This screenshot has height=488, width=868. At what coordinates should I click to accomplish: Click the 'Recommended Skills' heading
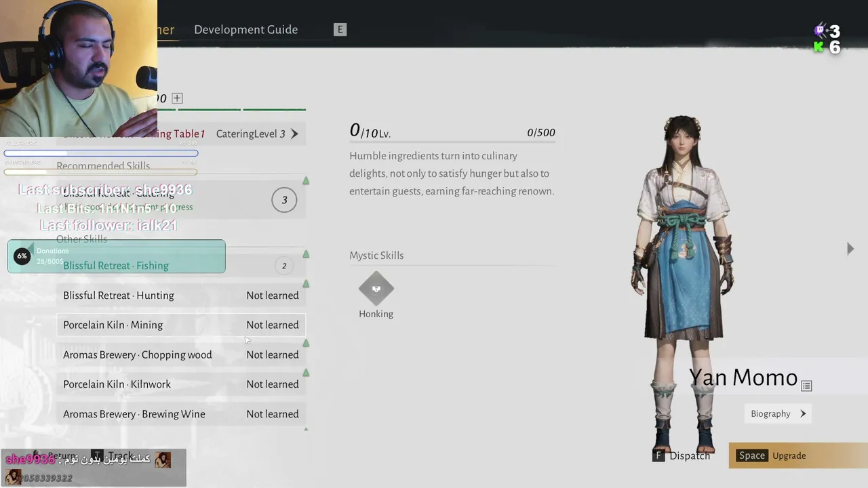(x=103, y=166)
